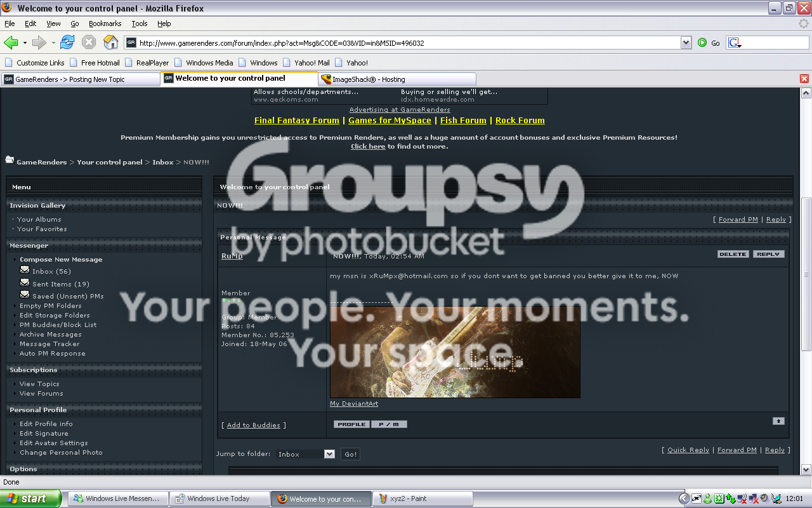Go back using the green Back arrow
This screenshot has width=812, height=508.
[11, 43]
